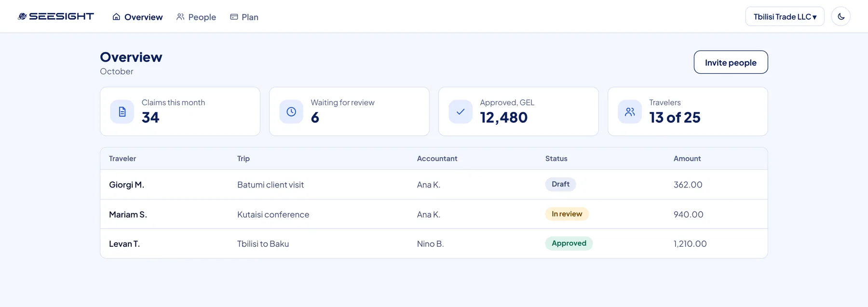Click the amount 362.00
868x307 pixels.
688,185
